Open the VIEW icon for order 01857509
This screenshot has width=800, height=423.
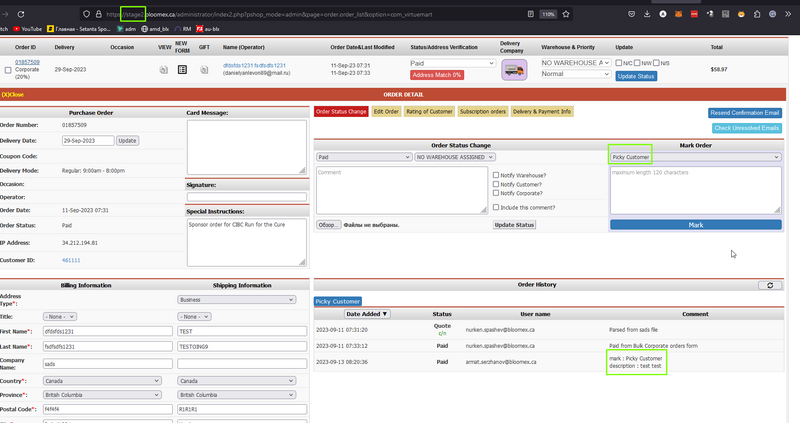coord(163,69)
